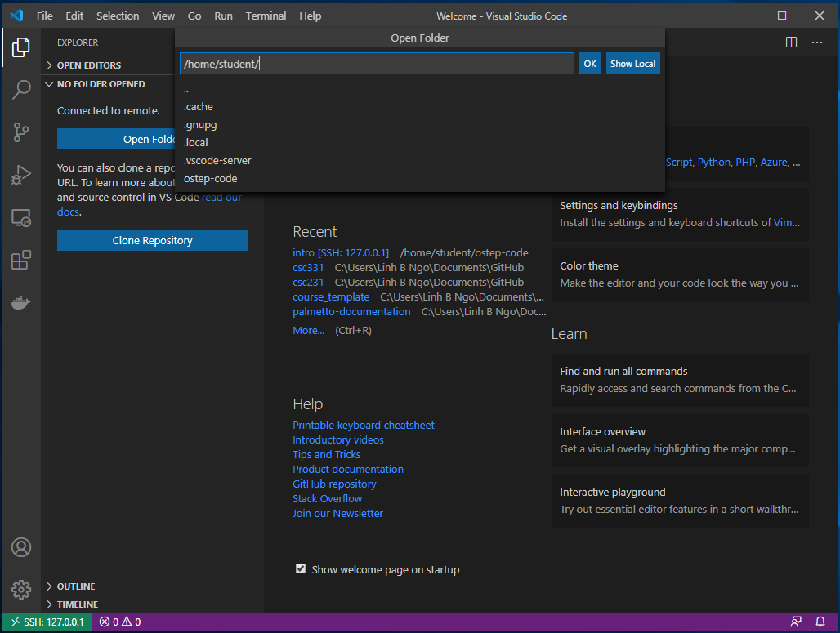
Task: Click the SSH: 127.0.0.1 remote indicator
Action: tap(47, 622)
